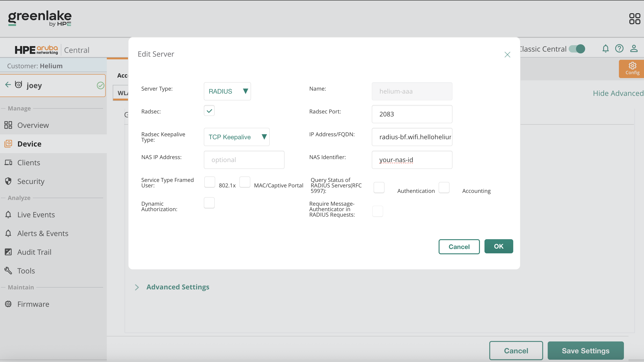Viewport: 644px width, 362px height.
Task: Enable the 802.1x checkbox
Action: click(x=209, y=182)
